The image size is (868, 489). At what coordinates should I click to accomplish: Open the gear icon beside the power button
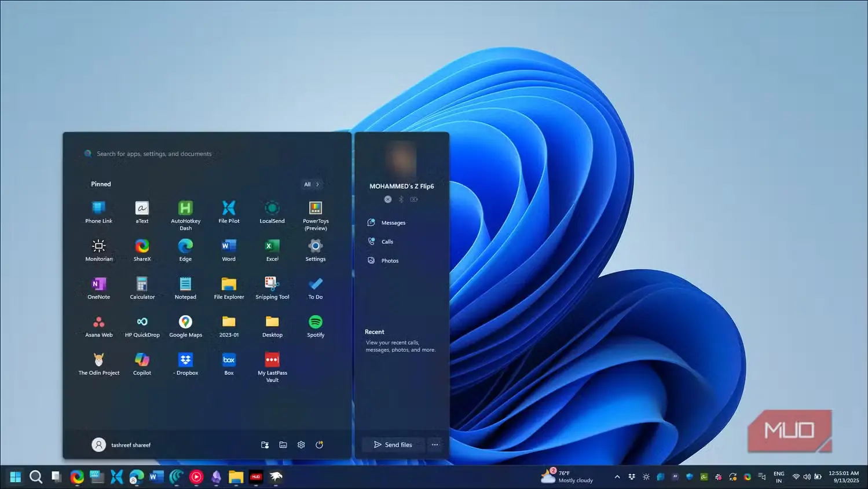point(301,445)
